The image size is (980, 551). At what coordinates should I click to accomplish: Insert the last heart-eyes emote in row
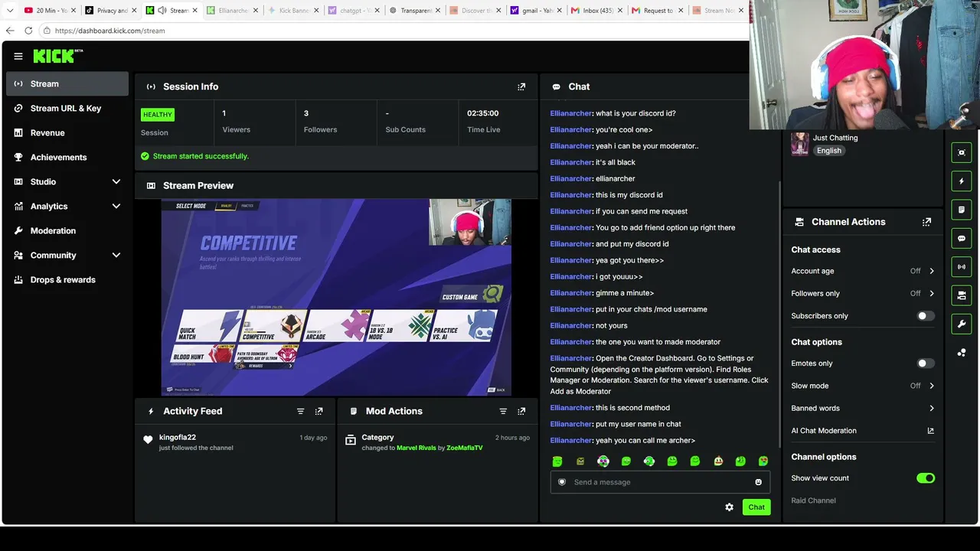(x=763, y=461)
